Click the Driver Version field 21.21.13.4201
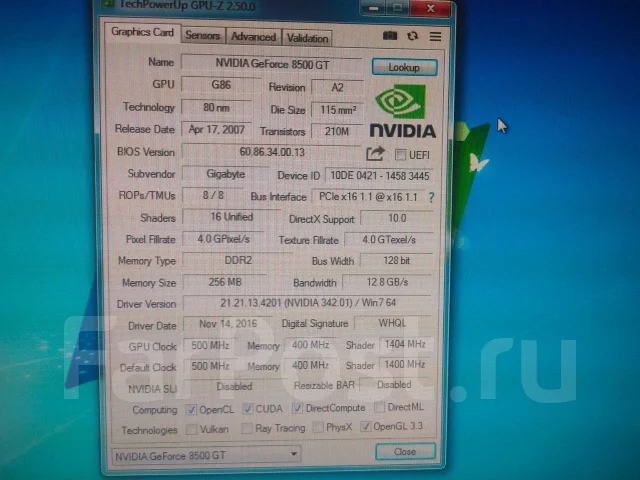Viewport: 640px width, 480px height. point(308,303)
